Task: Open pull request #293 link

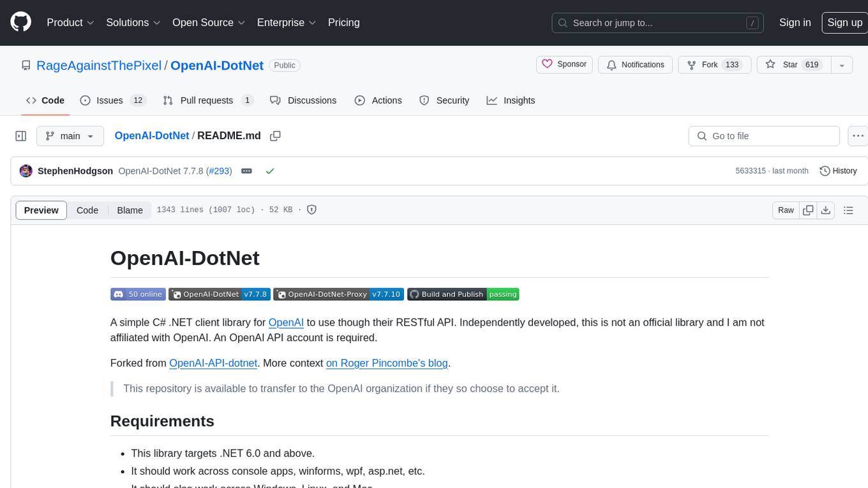Action: 219,171
